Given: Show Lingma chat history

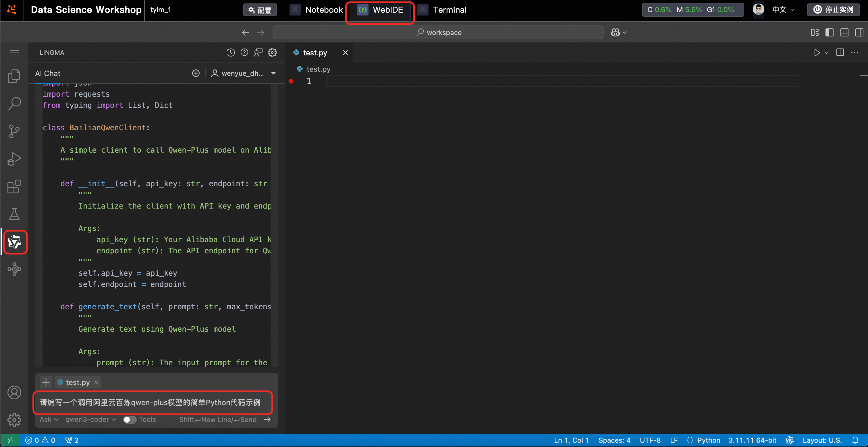Looking at the screenshot, I should click(230, 53).
